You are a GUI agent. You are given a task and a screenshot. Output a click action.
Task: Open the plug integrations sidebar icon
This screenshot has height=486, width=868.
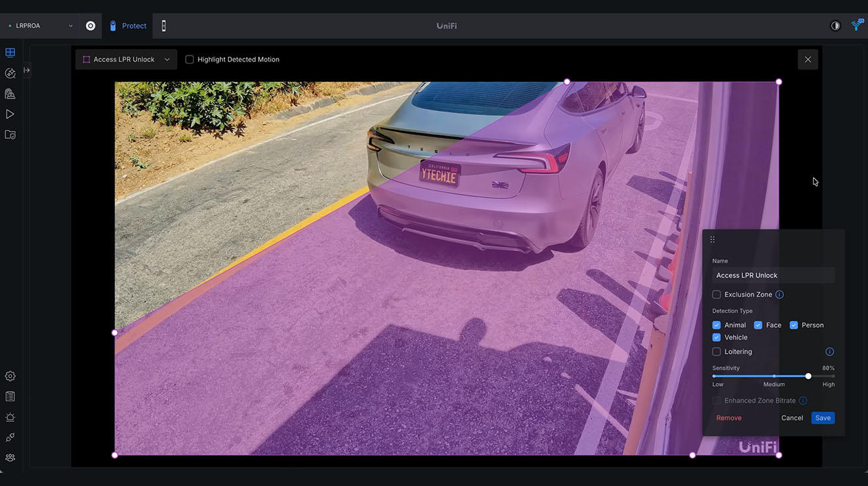[x=10, y=437]
